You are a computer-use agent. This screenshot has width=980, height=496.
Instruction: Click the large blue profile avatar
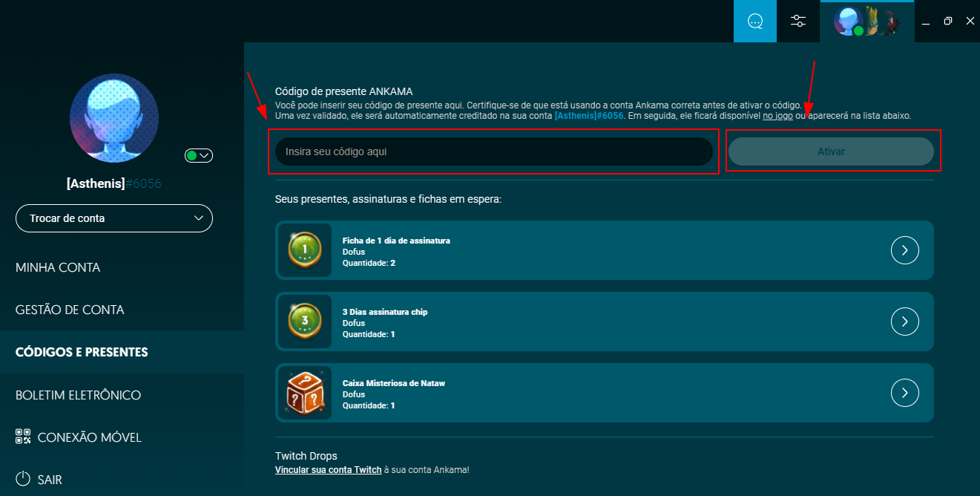click(114, 118)
